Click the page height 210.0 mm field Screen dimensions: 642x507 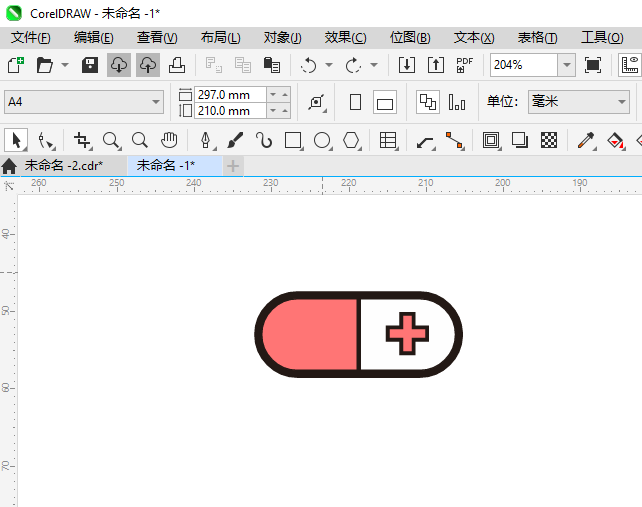pos(231,111)
